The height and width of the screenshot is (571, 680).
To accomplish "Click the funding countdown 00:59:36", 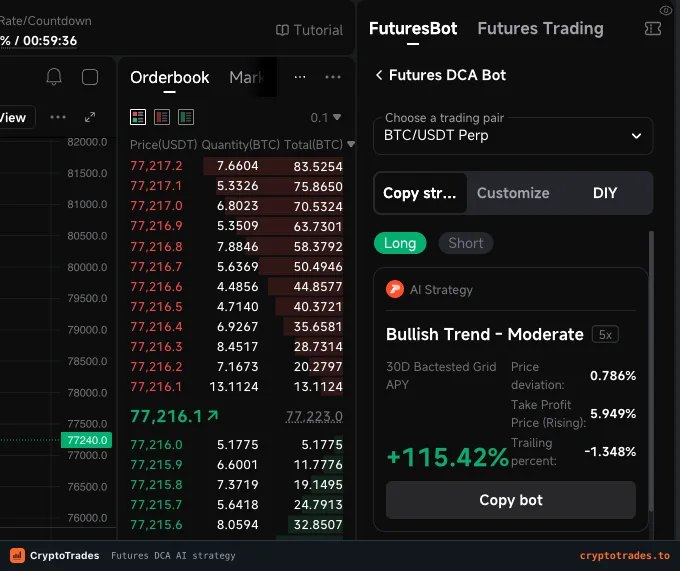I will [x=50, y=41].
